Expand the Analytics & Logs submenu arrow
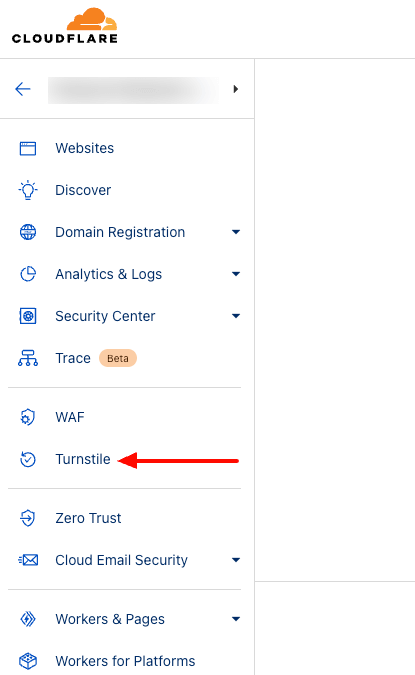Screen dimensions: 415x675 pos(235,274)
